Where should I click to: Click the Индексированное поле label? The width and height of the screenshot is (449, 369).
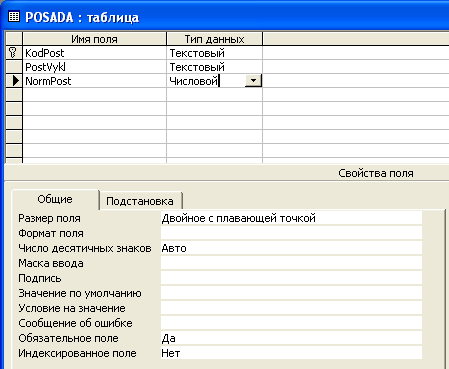point(77,353)
